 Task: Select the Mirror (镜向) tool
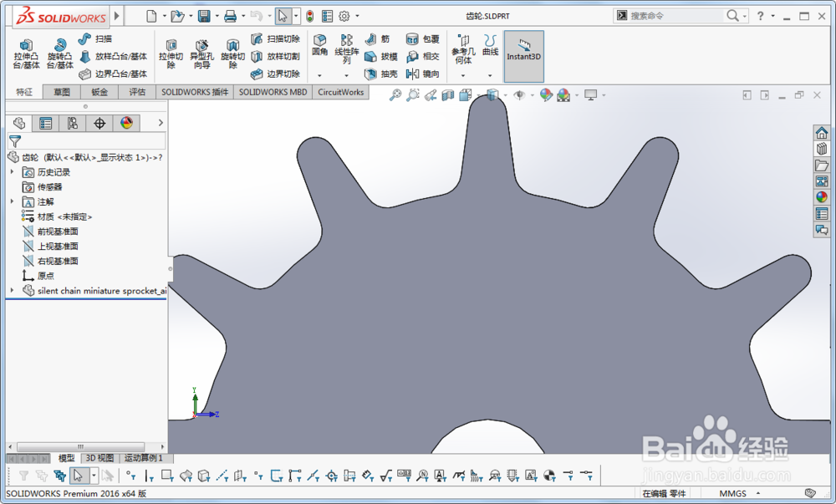point(423,74)
